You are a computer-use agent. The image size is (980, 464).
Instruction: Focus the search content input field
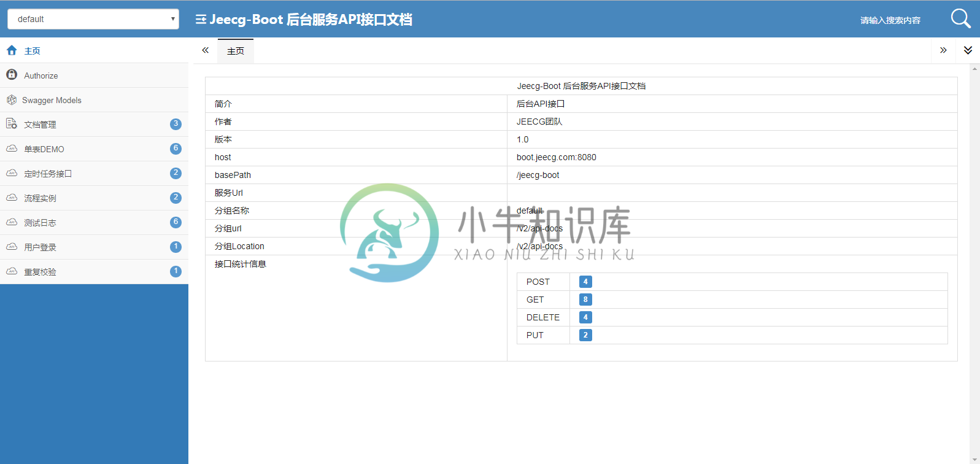(x=890, y=20)
